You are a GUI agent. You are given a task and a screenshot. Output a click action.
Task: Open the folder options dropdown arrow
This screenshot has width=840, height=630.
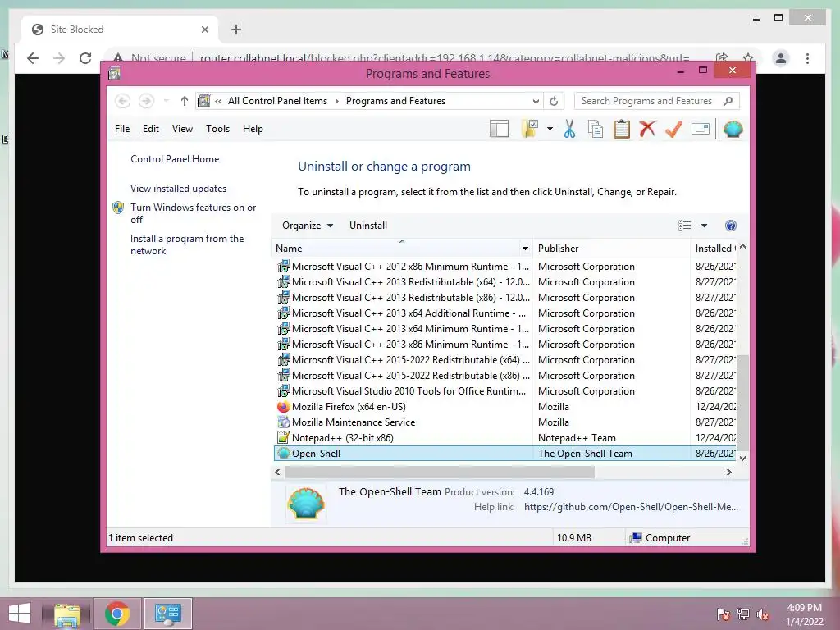tap(550, 129)
